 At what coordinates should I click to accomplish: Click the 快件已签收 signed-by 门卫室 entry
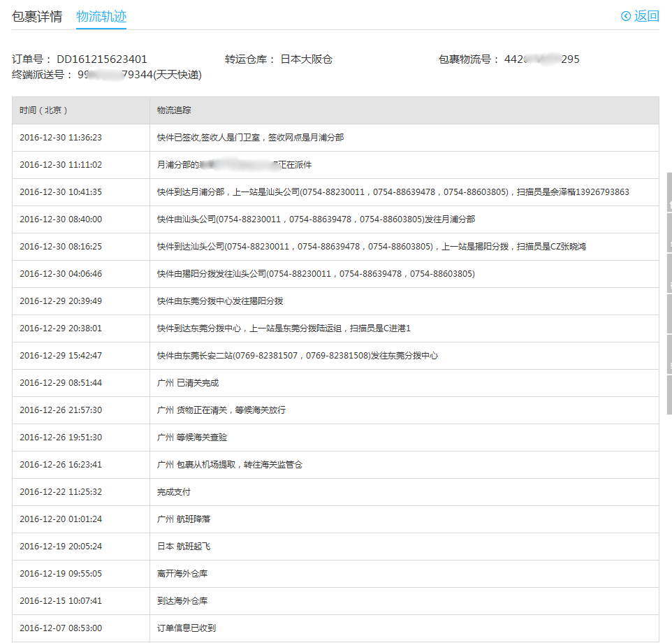tap(250, 138)
